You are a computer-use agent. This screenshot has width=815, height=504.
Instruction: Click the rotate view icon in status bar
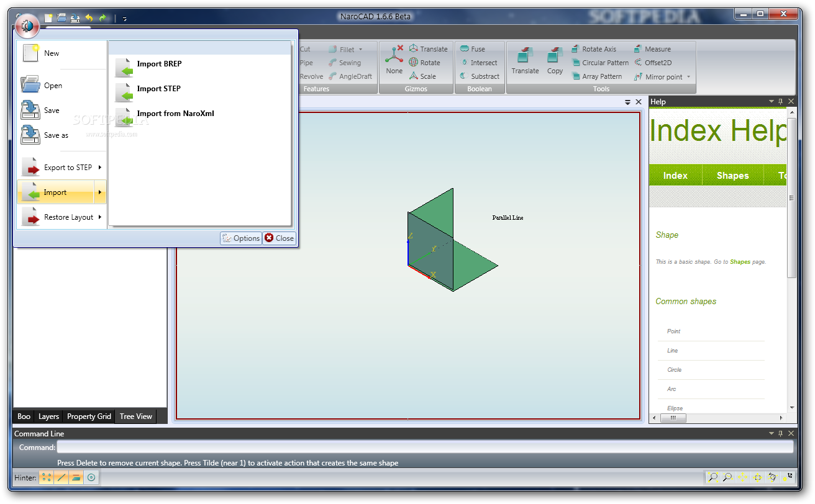pyautogui.click(x=773, y=477)
